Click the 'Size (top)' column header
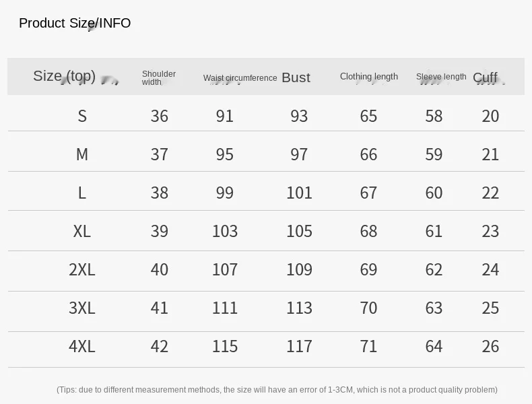Viewport: 532px width, 404px height. pos(65,76)
